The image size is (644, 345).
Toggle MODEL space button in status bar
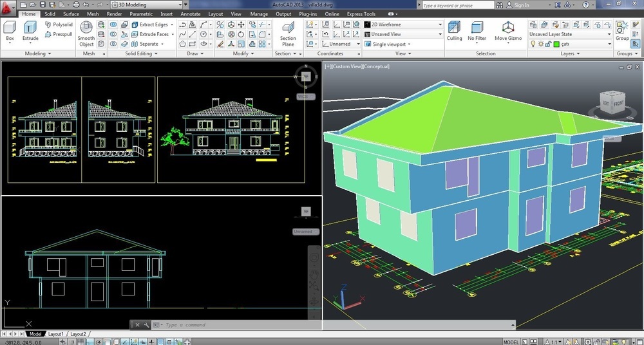click(511, 342)
